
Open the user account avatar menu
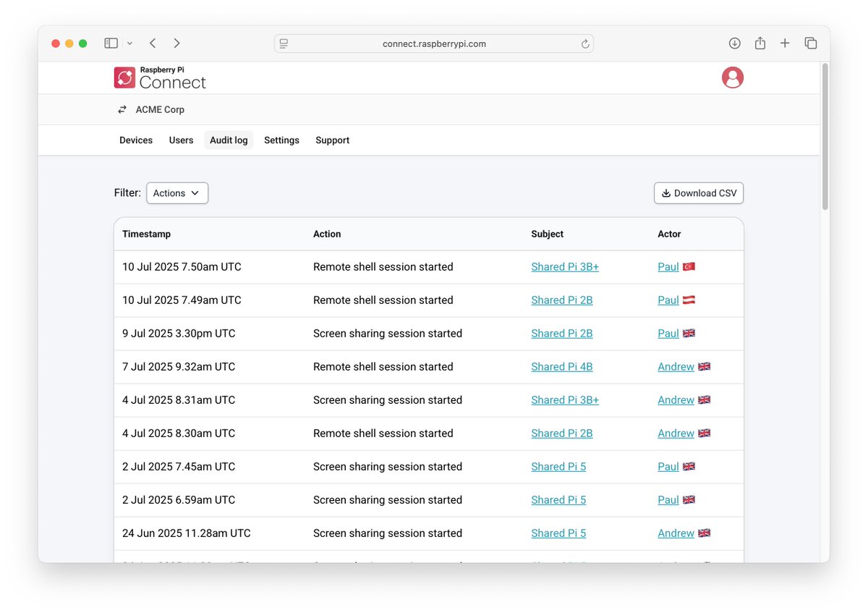click(733, 77)
